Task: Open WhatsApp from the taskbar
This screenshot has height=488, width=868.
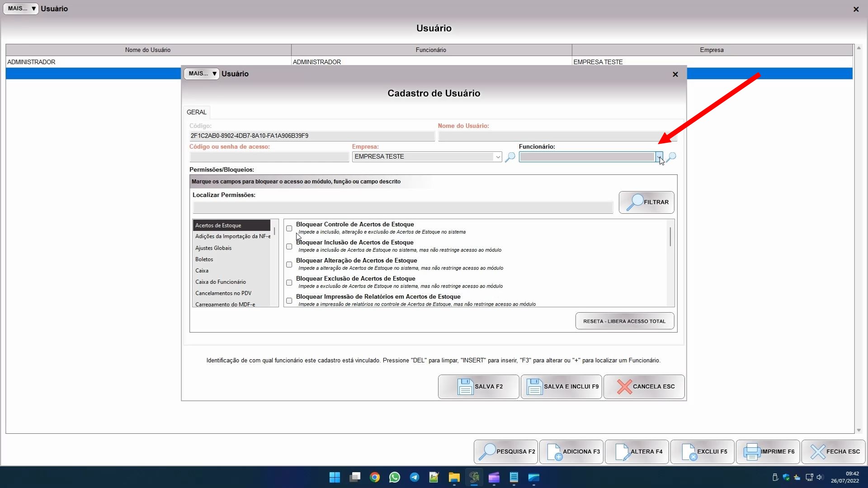Action: [x=394, y=477]
